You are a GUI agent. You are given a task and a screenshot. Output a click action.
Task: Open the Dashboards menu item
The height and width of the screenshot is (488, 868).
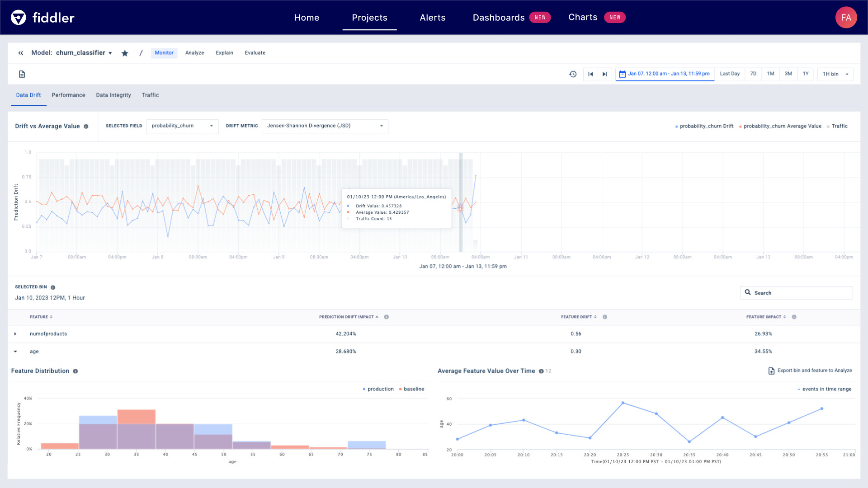click(x=499, y=17)
